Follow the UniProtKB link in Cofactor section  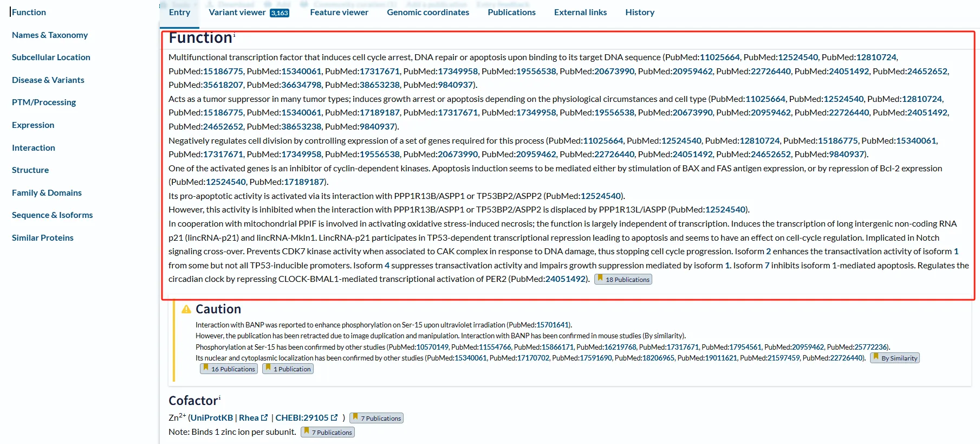[211, 418]
